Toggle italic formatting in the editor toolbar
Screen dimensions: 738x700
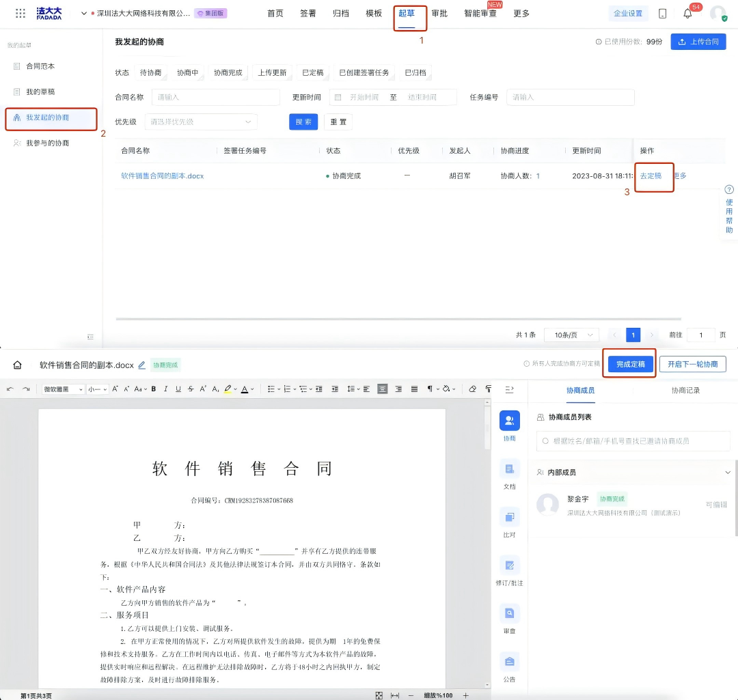pyautogui.click(x=166, y=389)
